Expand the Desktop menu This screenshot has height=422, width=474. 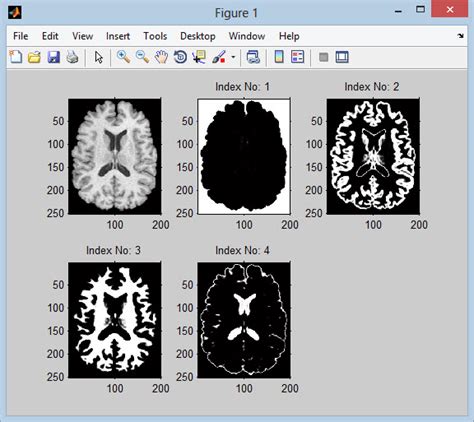point(198,36)
